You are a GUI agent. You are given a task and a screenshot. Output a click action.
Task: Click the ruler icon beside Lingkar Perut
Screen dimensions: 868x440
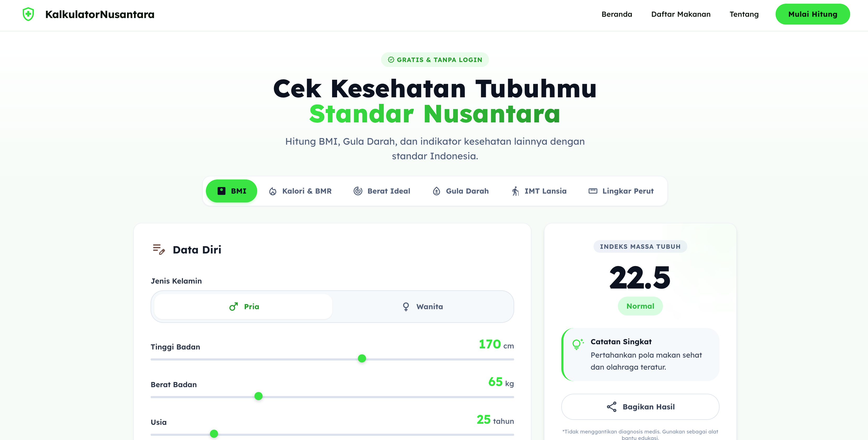coord(592,191)
